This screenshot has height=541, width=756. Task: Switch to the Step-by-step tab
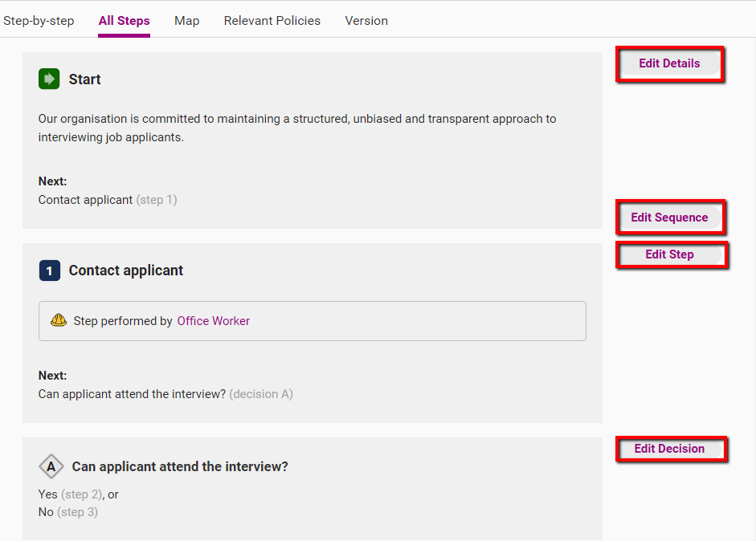(x=39, y=21)
